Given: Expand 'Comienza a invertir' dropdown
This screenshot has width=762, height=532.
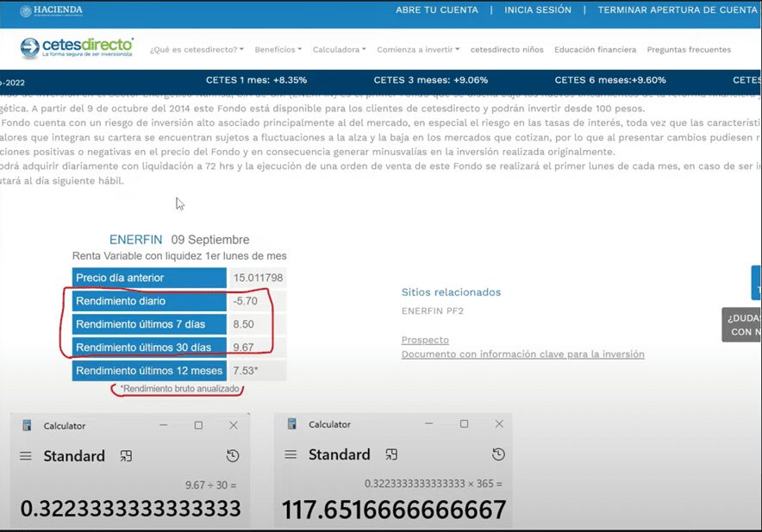Looking at the screenshot, I should click(418, 50).
